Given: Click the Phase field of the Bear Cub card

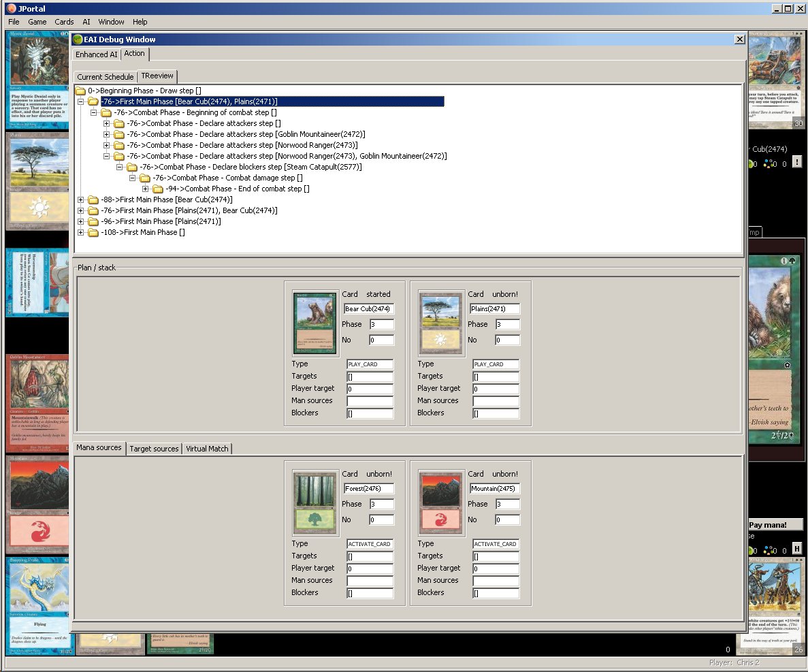Looking at the screenshot, I should [381, 324].
